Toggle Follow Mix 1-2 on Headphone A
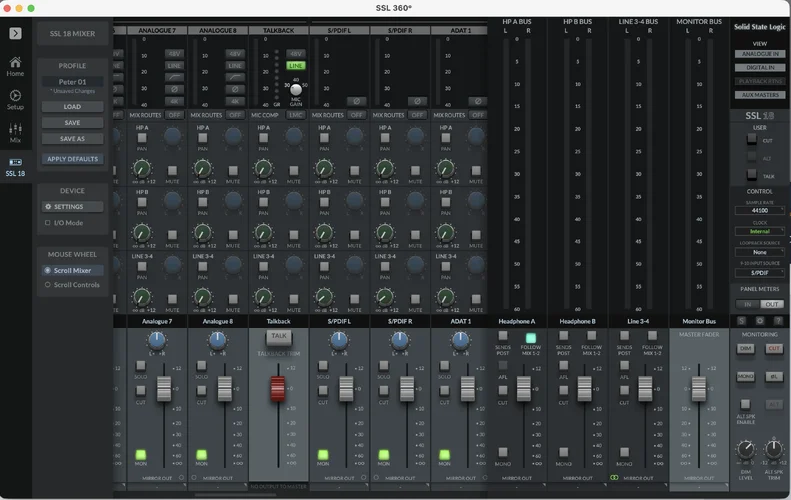The width and height of the screenshot is (791, 500). click(x=531, y=338)
